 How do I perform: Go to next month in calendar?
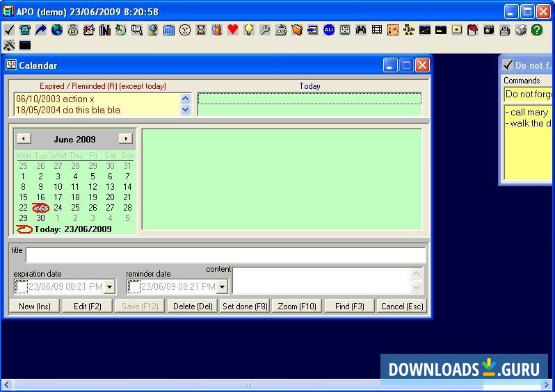(126, 139)
